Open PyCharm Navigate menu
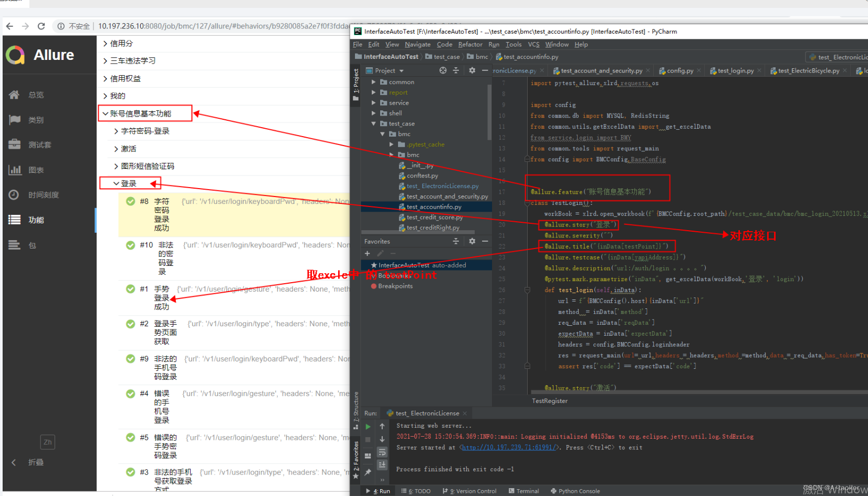868x496 pixels. coord(417,45)
